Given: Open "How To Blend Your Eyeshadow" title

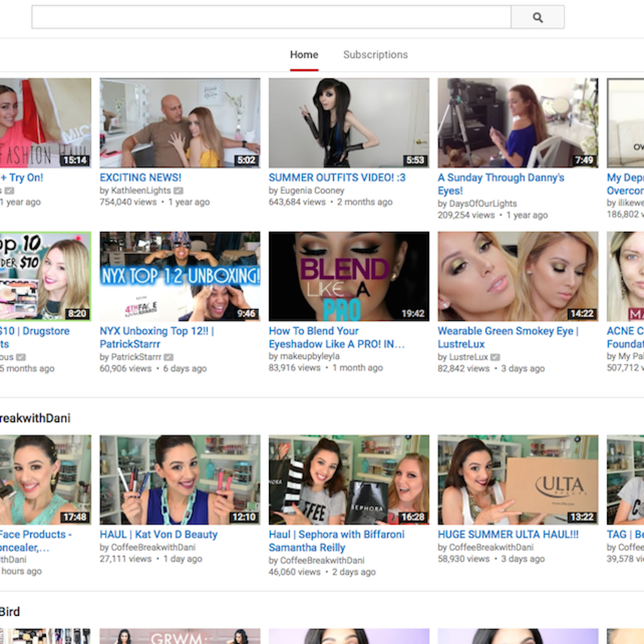Looking at the screenshot, I should click(337, 337).
